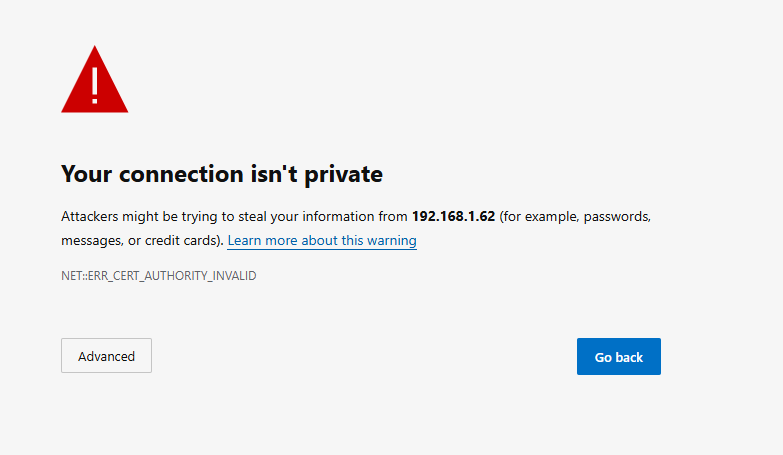The image size is (783, 455).
Task: Click the NET::ERR_CERT_AUTHORITY_INVALID error code
Action: click(158, 275)
